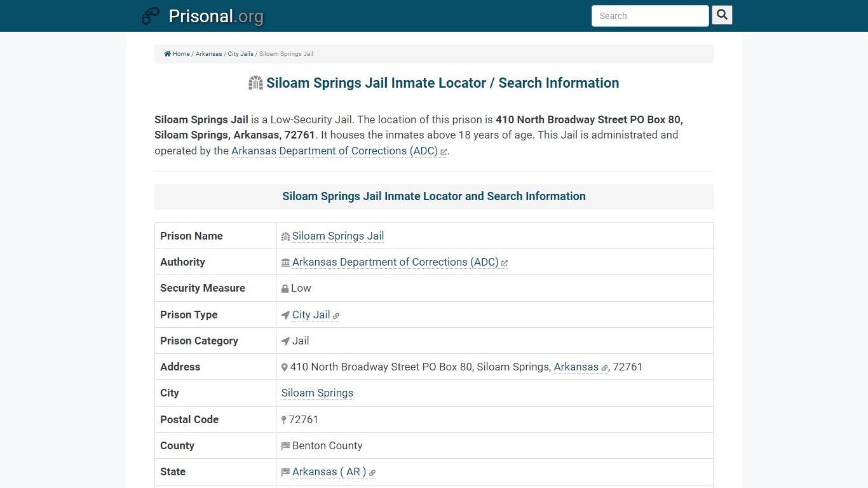Click the State label cell
Image resolution: width=868 pixels, height=488 pixels.
(x=215, y=471)
